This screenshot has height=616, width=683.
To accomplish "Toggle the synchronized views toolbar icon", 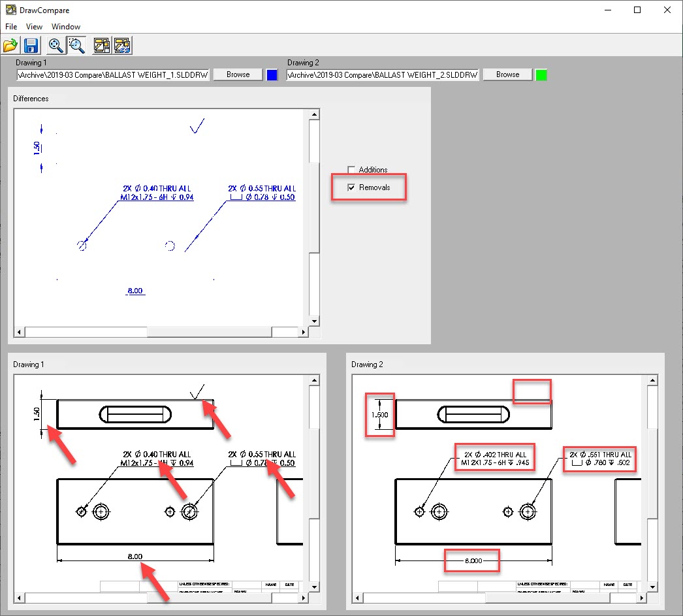I will click(122, 45).
